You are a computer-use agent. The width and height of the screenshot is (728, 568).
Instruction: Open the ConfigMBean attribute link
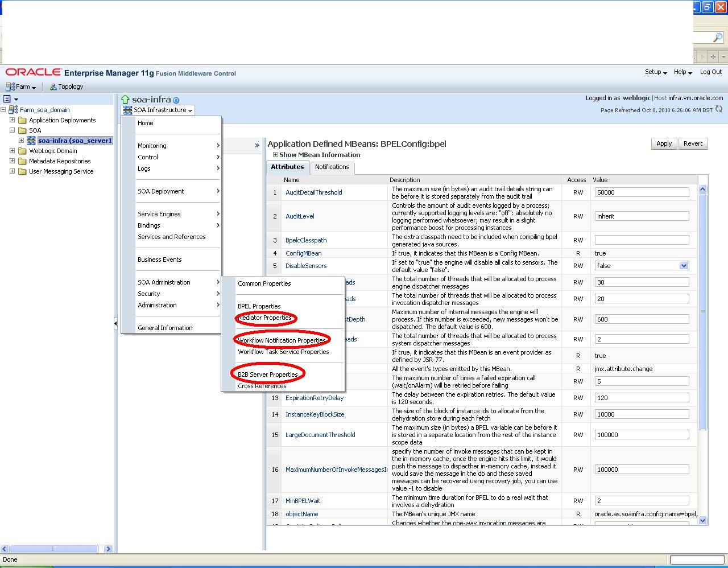click(x=304, y=253)
